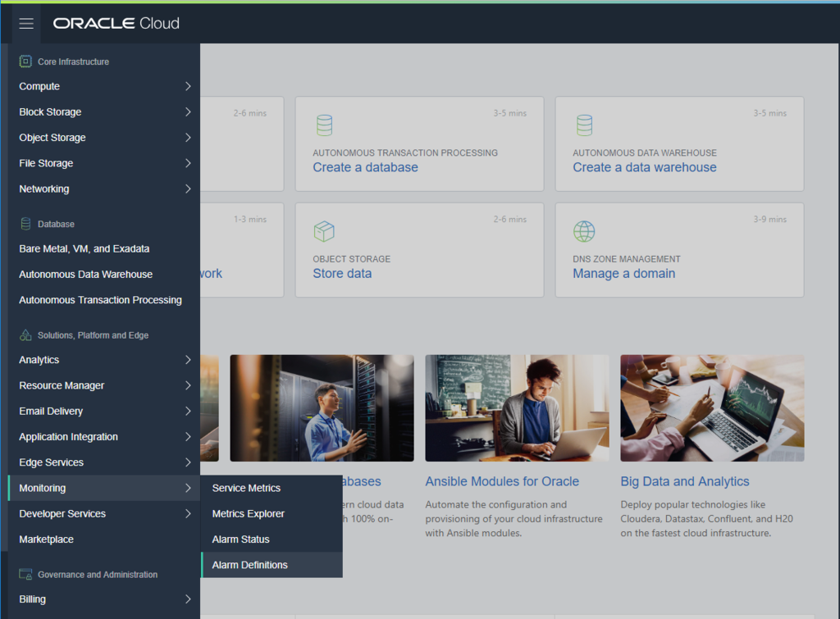Open Autonomous Transaction Processing in sidebar
Screen dimensions: 840x619
pos(104,300)
